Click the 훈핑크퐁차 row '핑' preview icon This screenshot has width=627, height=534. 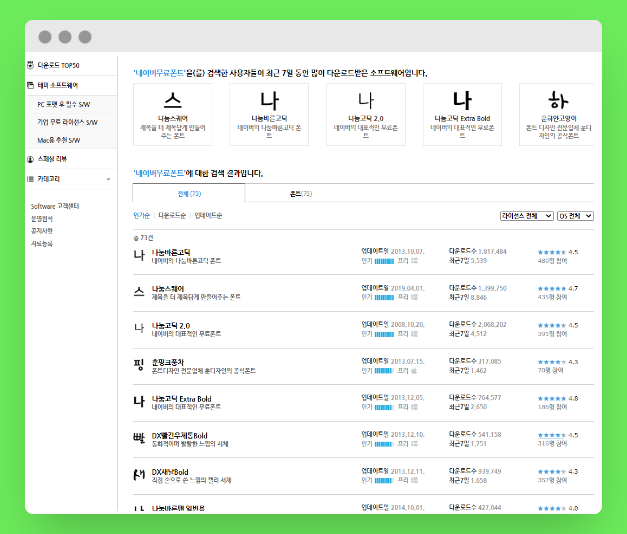pyautogui.click(x=139, y=365)
